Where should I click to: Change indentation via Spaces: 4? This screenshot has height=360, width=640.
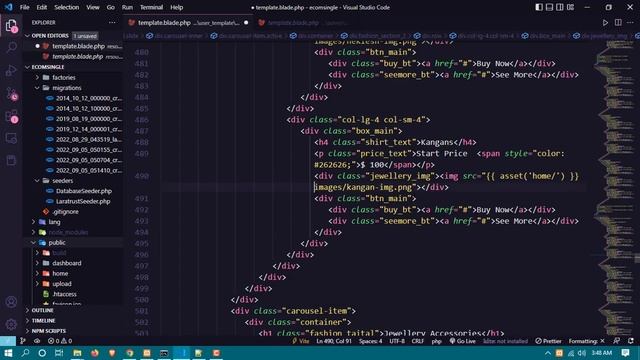point(371,341)
